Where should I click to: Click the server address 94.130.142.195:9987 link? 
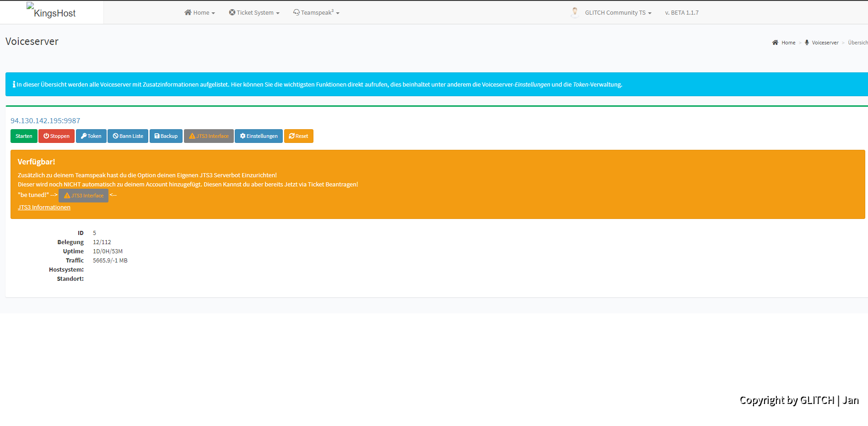click(45, 120)
